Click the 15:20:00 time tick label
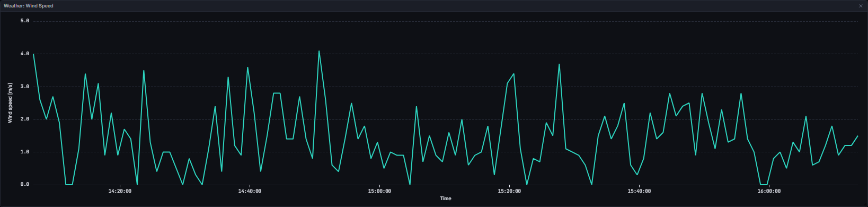This screenshot has width=868, height=207. 509,191
